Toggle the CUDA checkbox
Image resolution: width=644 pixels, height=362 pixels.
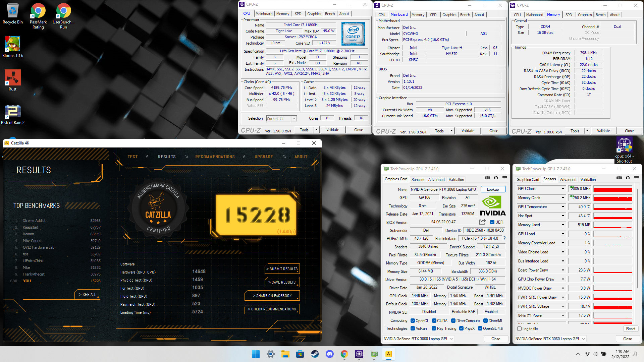[434, 321]
